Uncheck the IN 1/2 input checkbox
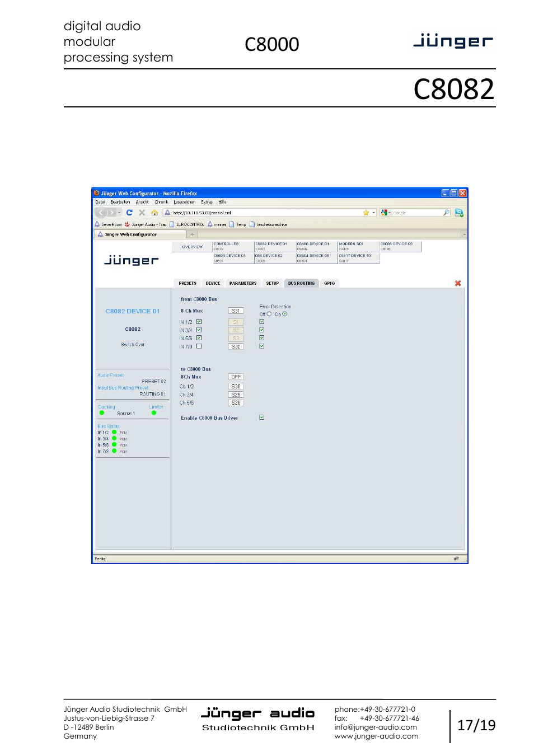534x756 pixels. (x=199, y=322)
